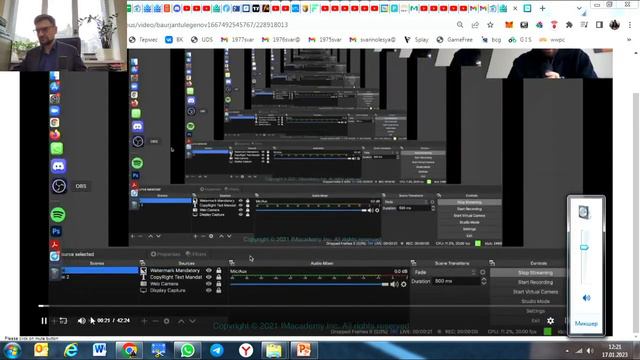Expand the hidden bookmarks overflow
Image resolution: width=640 pixels, height=360 pixels.
[x=629, y=40]
